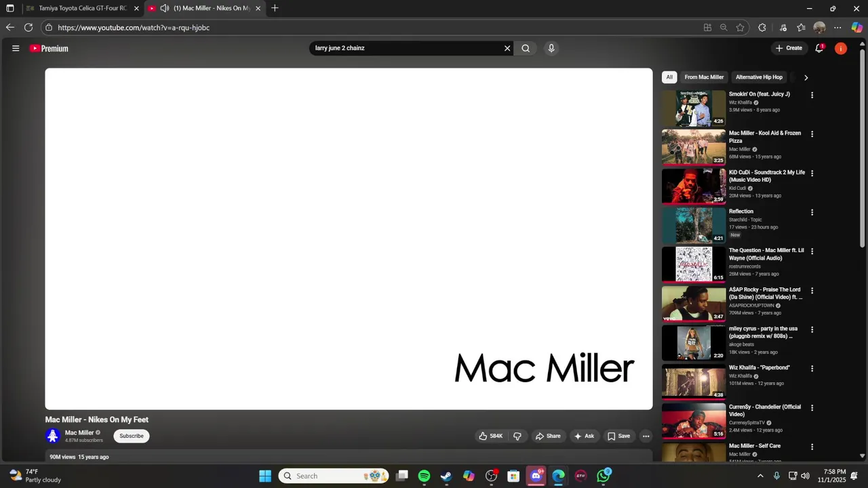Open options for party in the usa remix

[812, 329]
